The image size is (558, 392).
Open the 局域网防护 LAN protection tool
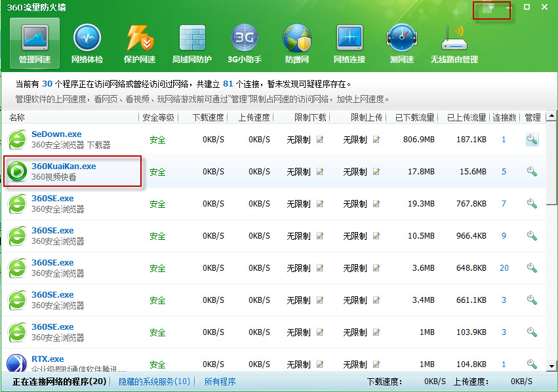(192, 43)
